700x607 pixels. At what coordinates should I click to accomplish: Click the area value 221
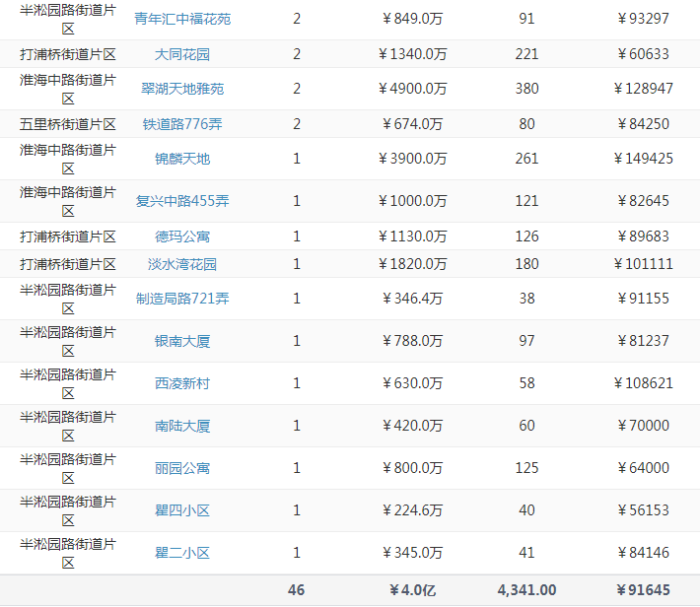pos(526,54)
